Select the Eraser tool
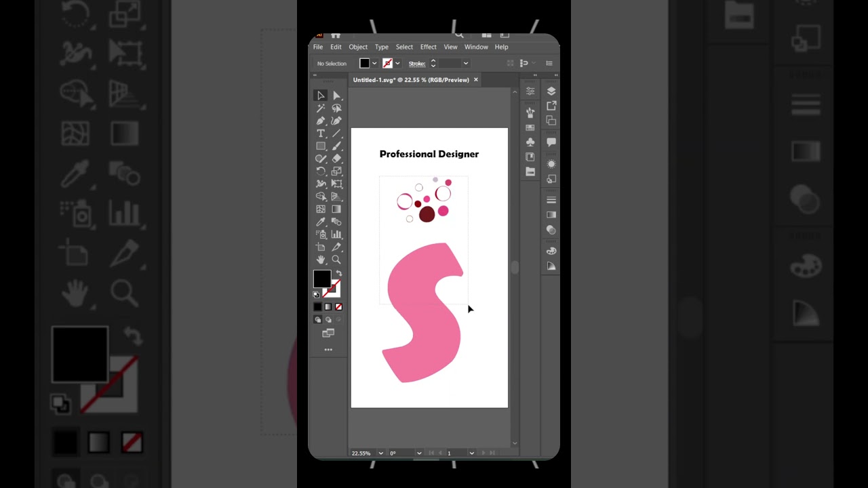This screenshot has width=868, height=488. (x=336, y=159)
